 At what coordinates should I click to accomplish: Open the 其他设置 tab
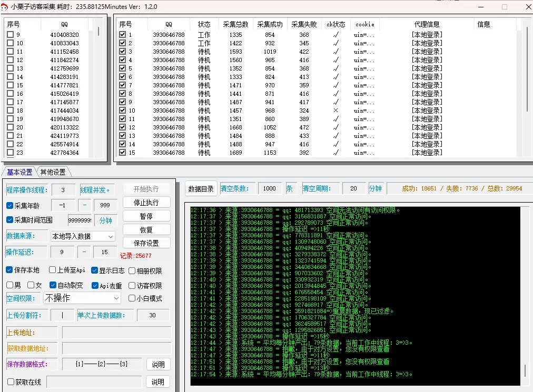[x=53, y=172]
